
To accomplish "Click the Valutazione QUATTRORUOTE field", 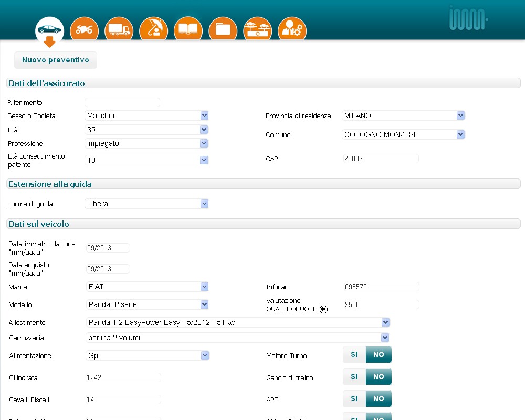I will click(x=381, y=304).
